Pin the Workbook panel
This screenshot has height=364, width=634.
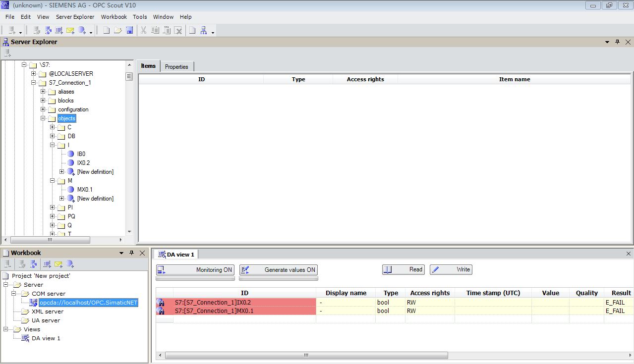pos(131,253)
